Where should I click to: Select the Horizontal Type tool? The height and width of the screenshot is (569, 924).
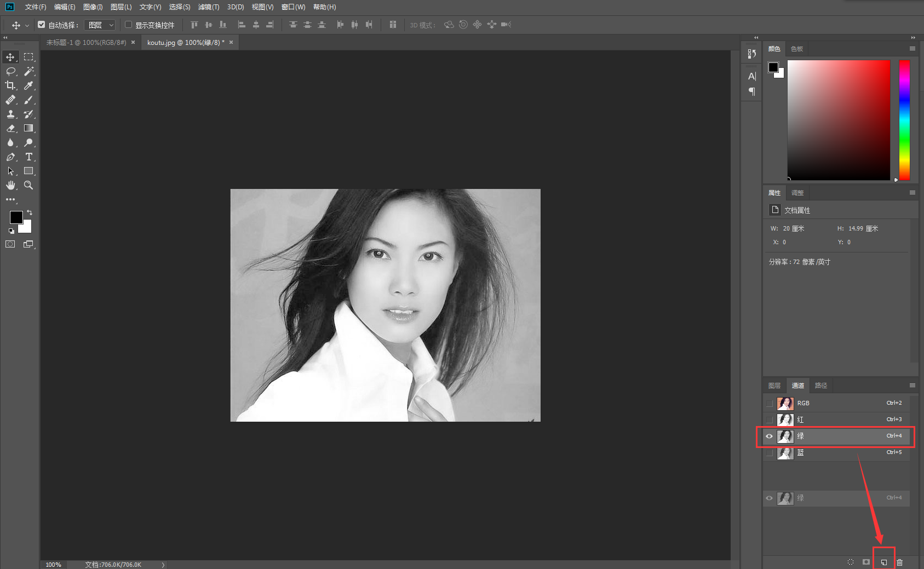pyautogui.click(x=29, y=157)
